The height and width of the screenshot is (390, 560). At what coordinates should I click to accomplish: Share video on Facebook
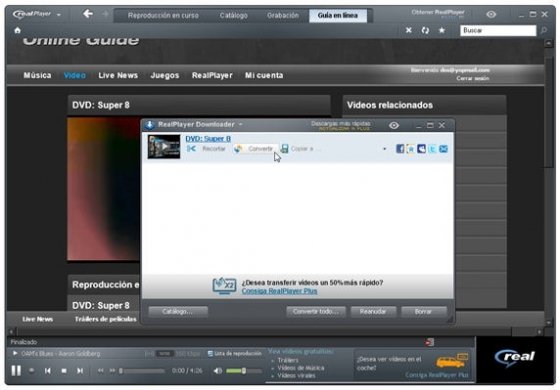point(400,149)
